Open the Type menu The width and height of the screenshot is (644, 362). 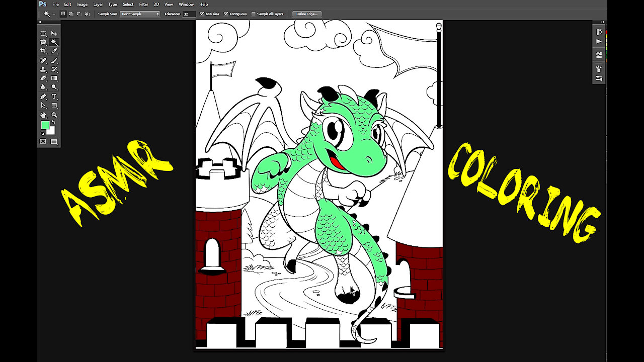pyautogui.click(x=113, y=4)
